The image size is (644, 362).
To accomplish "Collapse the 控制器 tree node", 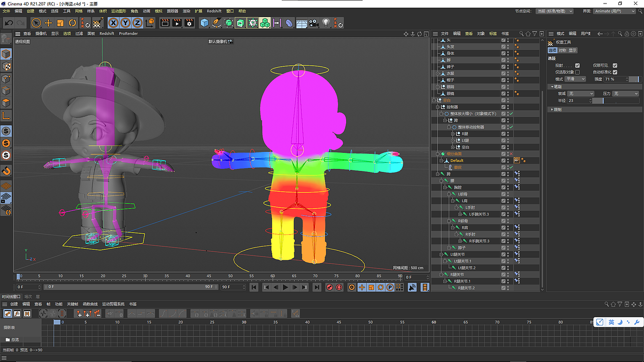I will [x=438, y=107].
